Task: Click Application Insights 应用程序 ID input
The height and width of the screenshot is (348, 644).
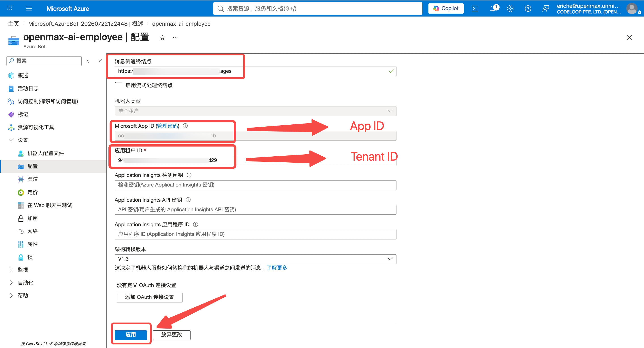Action: coord(255,235)
